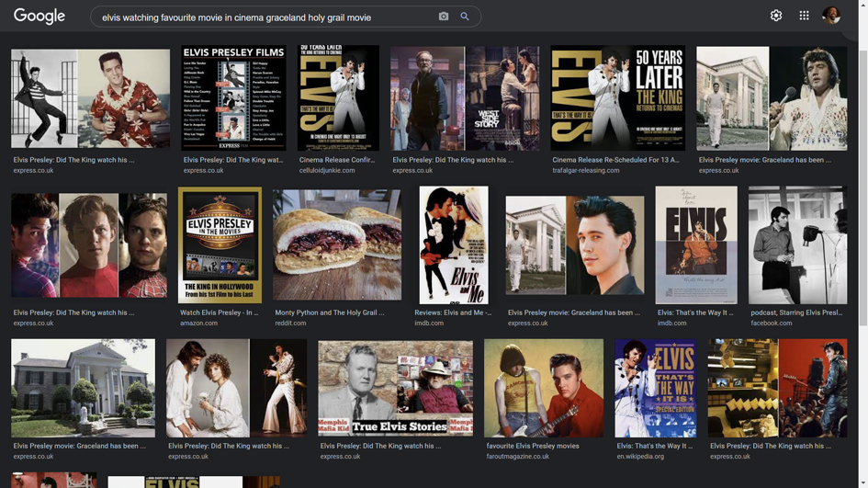Click the magnifying glass search icon
Screen dimensions: 868x488
(x=465, y=17)
